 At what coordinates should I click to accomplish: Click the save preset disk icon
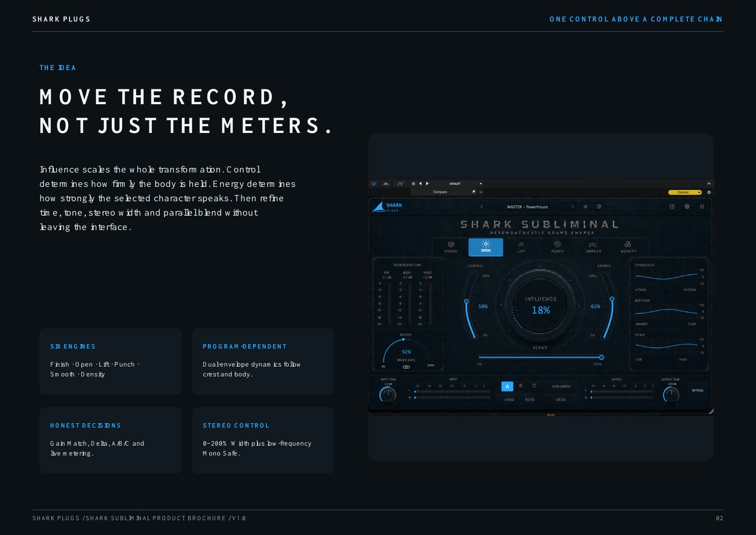coord(413,184)
